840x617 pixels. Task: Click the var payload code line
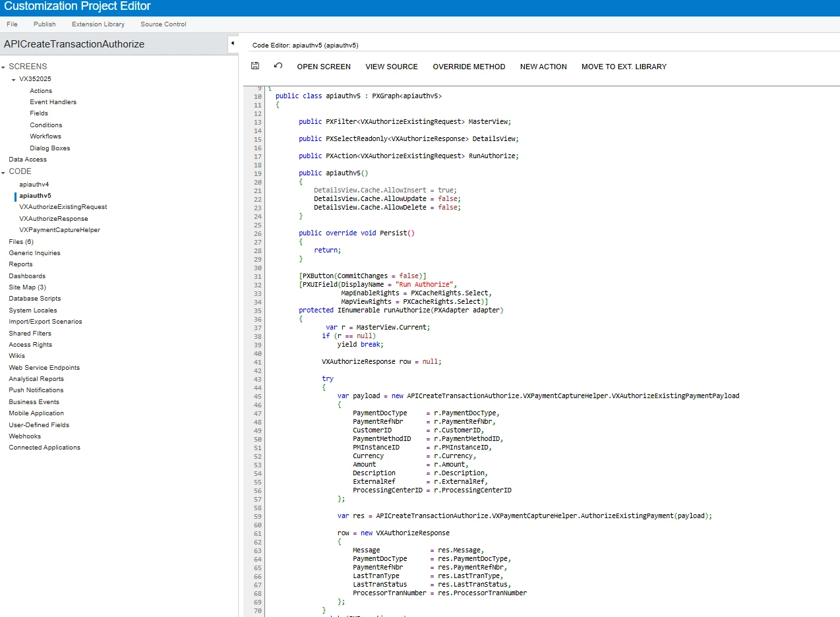tap(538, 396)
